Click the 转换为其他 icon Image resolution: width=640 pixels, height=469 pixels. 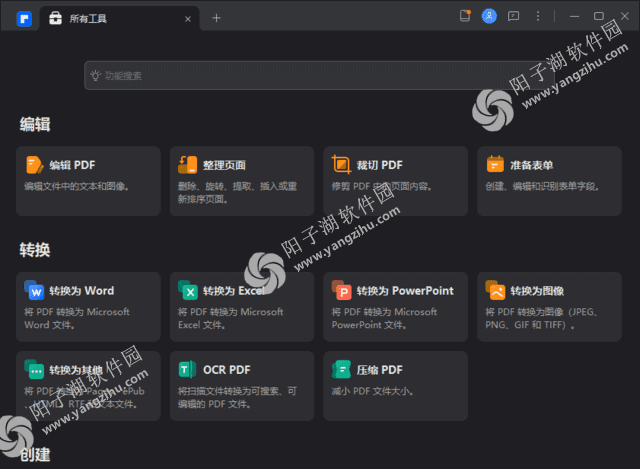34,369
